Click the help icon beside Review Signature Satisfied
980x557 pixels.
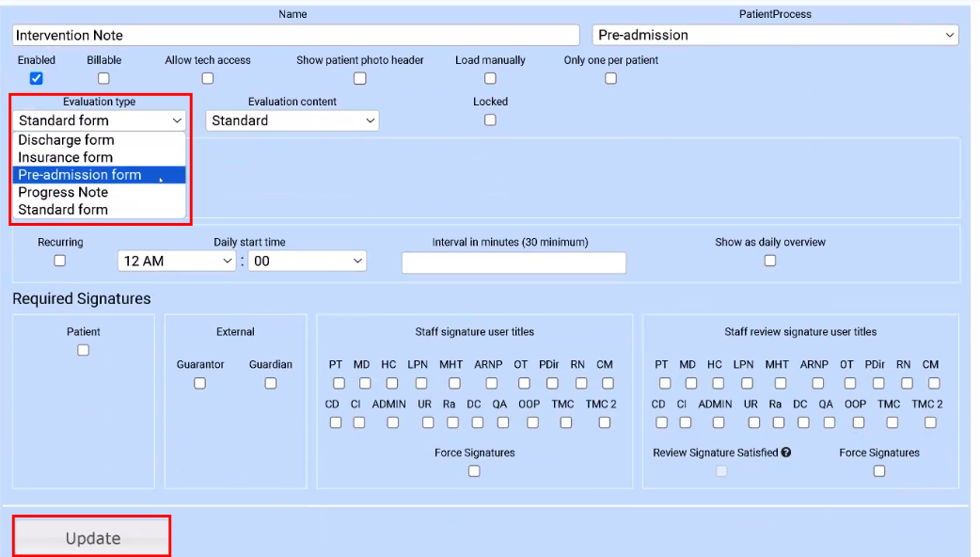tap(783, 453)
